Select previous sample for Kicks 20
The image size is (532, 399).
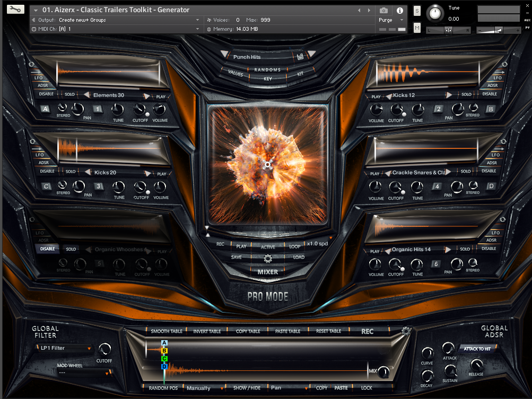(88, 172)
